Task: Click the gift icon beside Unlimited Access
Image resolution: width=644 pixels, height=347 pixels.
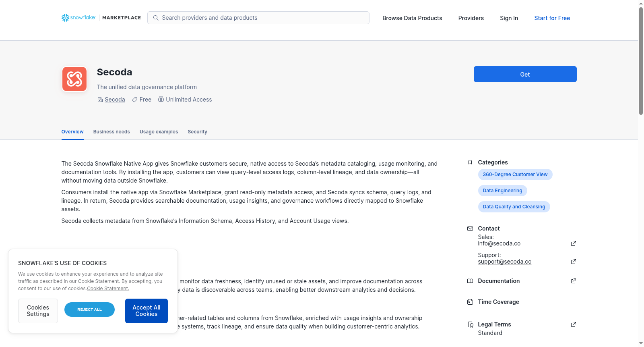Action: 161,99
